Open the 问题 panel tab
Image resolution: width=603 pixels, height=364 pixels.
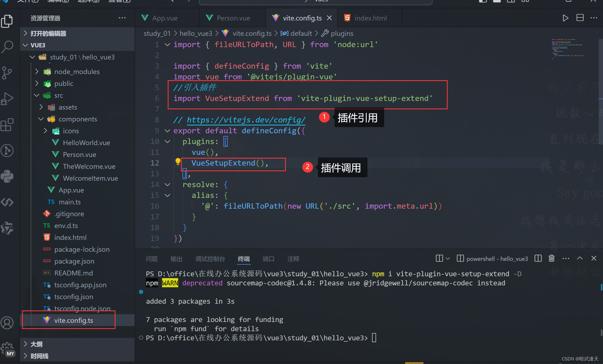[152, 259]
